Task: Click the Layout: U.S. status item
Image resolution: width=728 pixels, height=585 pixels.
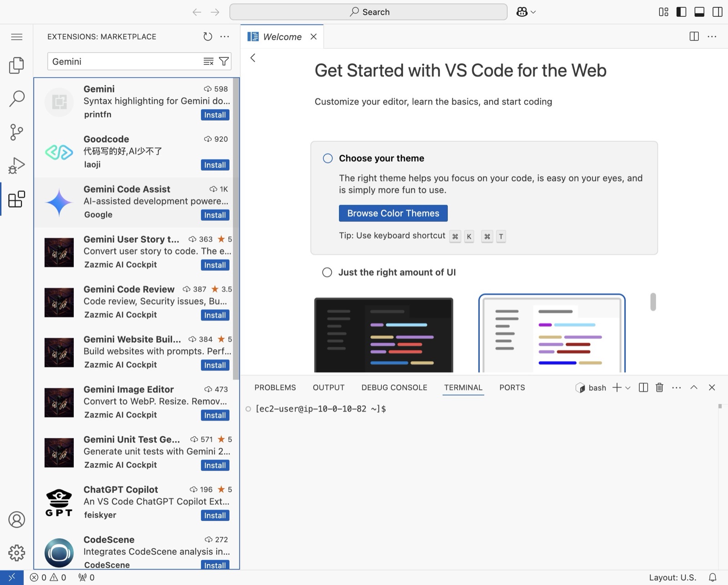Action: (672, 577)
